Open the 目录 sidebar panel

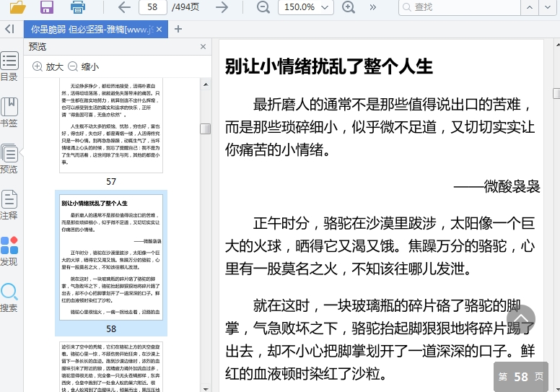point(9,67)
